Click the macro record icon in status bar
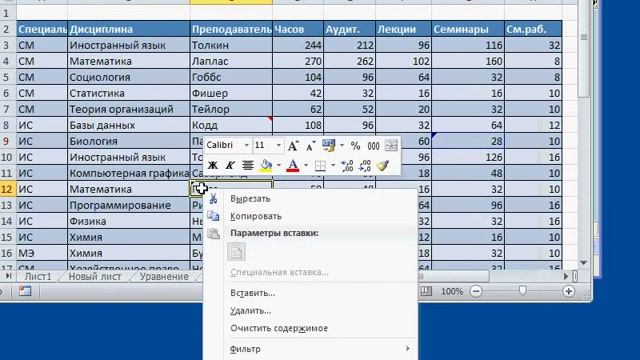 pyautogui.click(x=25, y=291)
